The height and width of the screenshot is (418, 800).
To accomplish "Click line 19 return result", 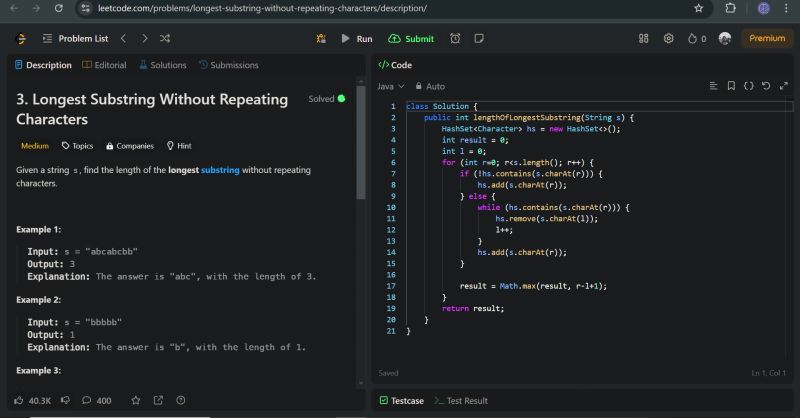I will [473, 308].
